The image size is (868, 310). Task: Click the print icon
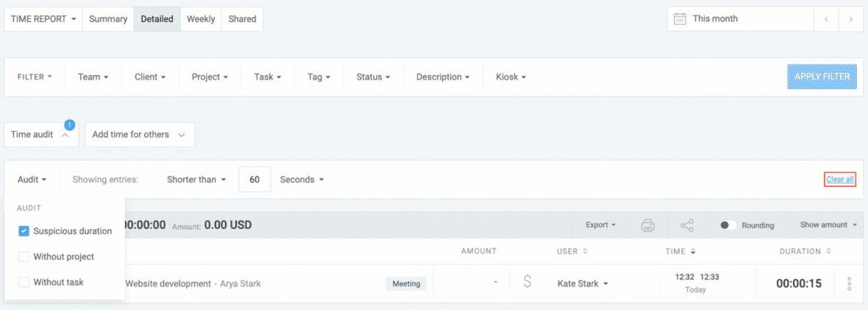[x=648, y=225]
